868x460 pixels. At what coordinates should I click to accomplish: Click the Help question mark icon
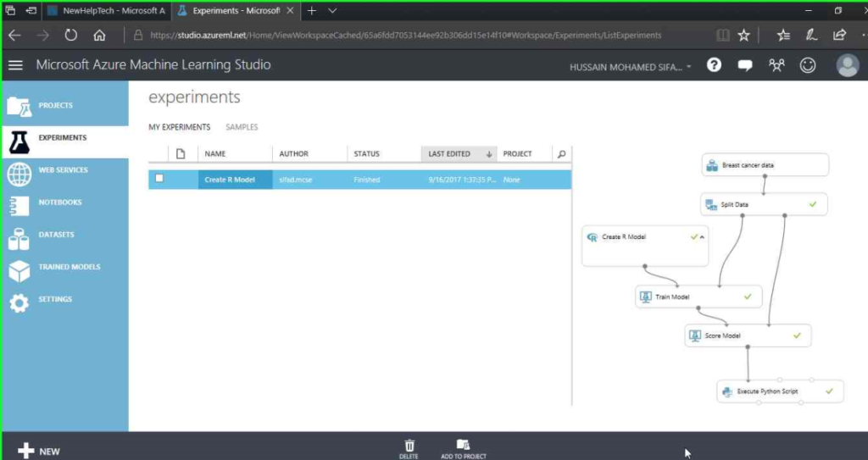pyautogui.click(x=714, y=65)
